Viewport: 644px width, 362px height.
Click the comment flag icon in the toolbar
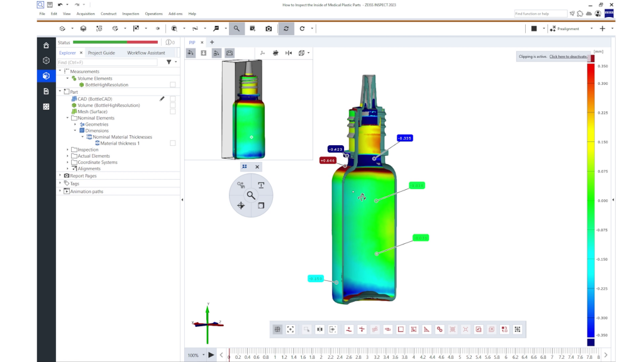coord(216,29)
